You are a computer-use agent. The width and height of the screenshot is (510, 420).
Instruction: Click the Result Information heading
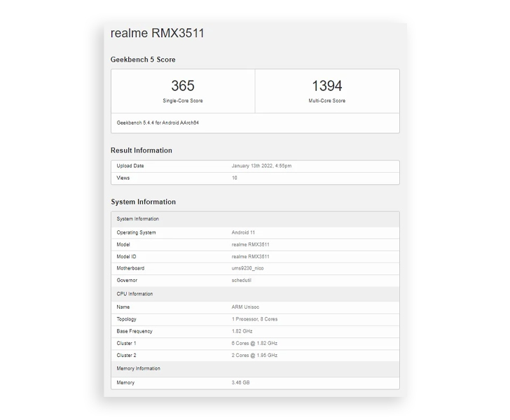pos(142,150)
